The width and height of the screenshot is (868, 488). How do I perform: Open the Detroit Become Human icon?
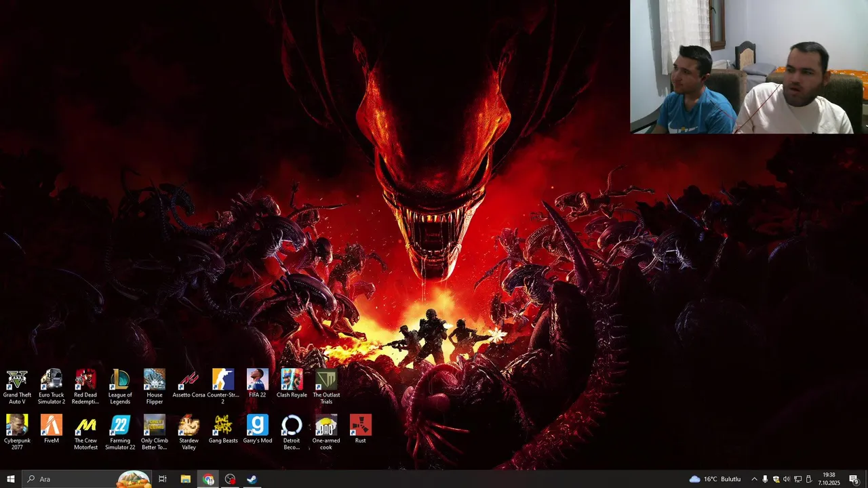(x=292, y=432)
